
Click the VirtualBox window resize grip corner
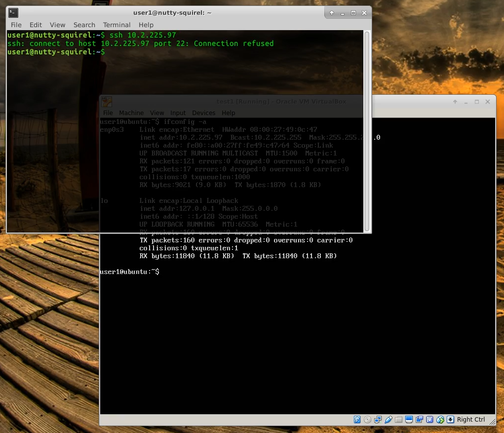coord(493,422)
